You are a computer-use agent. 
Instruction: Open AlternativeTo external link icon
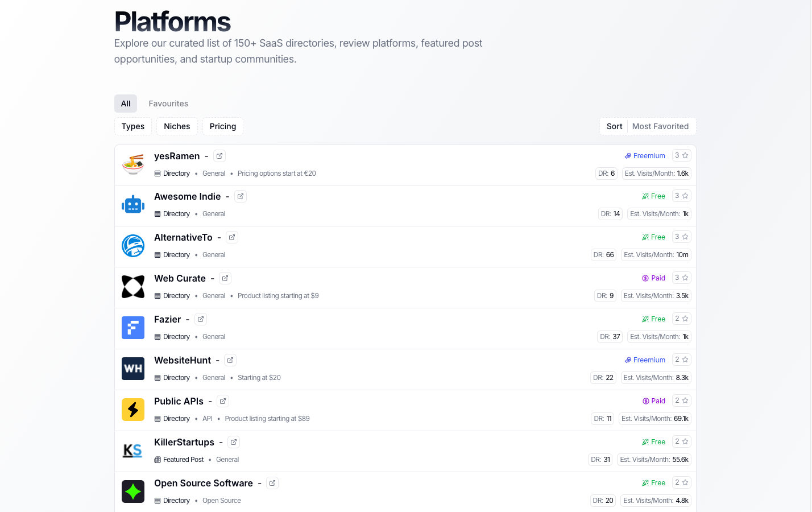click(x=232, y=237)
